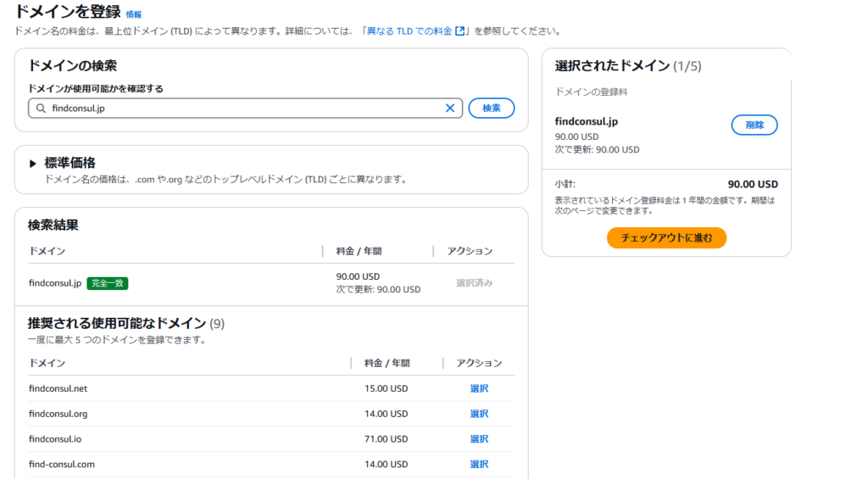Proceed with the チェックアウトに進む button
Screen dimensions: 868x479
pyautogui.click(x=666, y=238)
